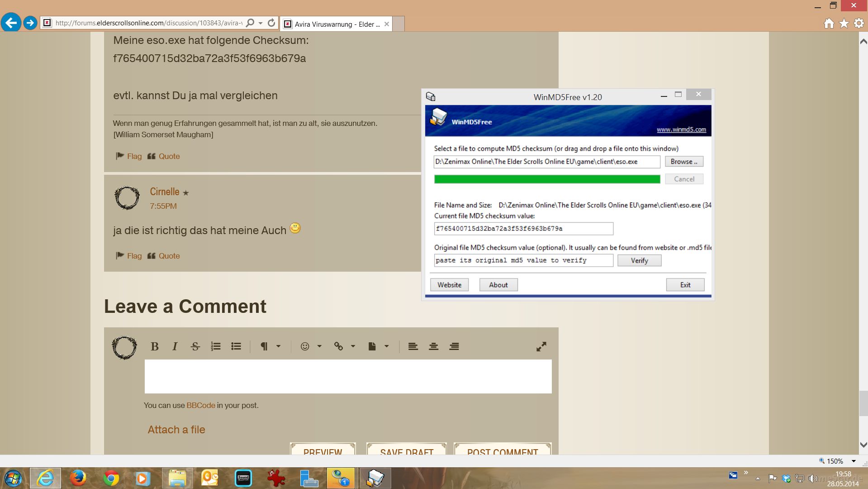Expand the file upload dropdown arrow

(x=387, y=346)
